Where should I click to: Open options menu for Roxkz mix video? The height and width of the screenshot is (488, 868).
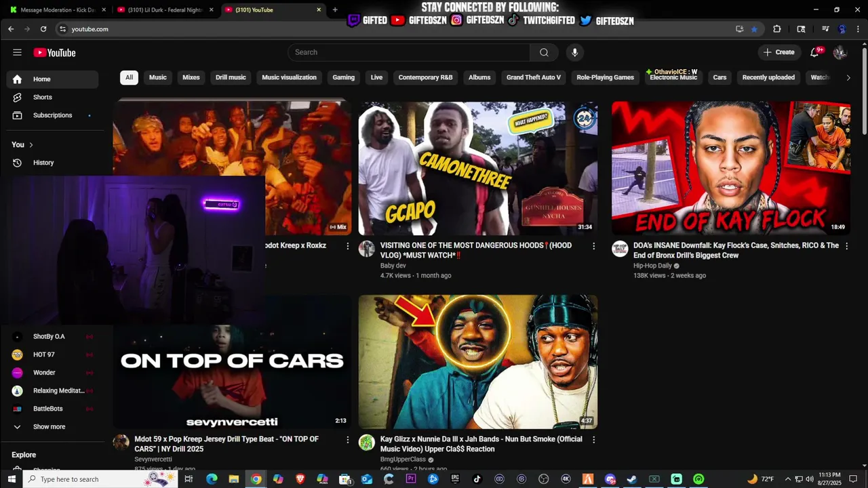tap(348, 246)
